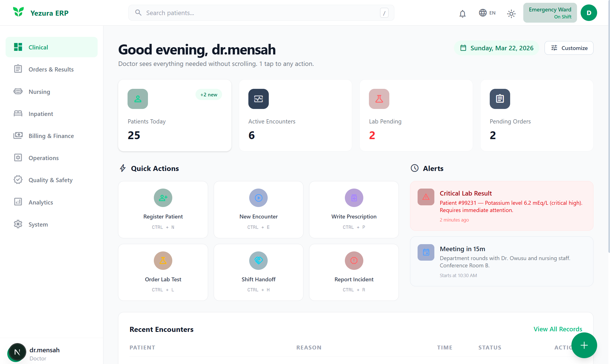Open the Quality & Safety sidebar item

51,180
